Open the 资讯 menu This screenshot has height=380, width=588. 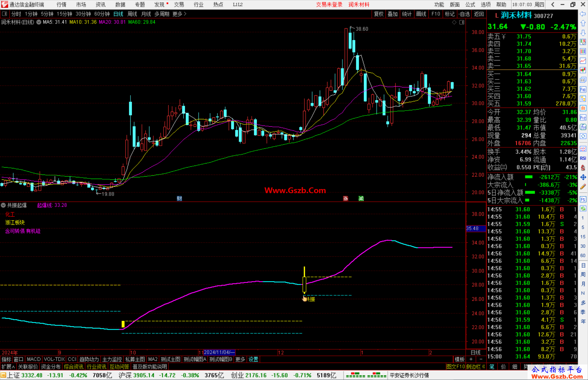(x=100, y=5)
